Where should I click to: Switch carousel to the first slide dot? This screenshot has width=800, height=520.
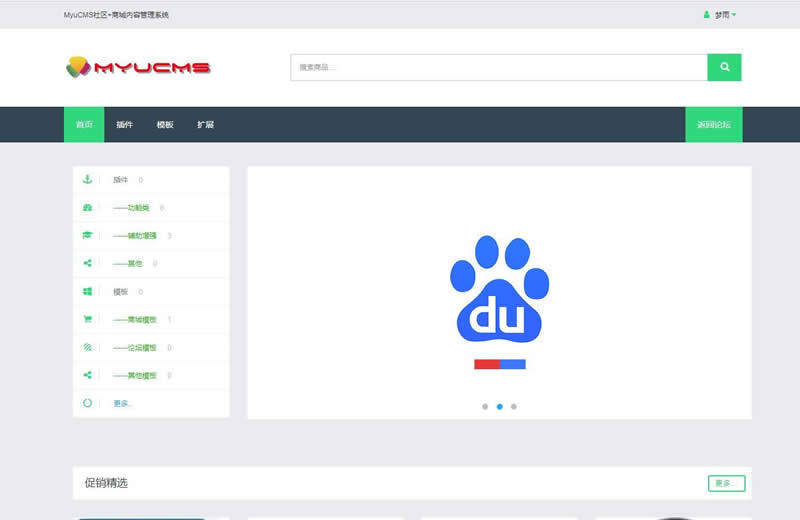click(485, 407)
